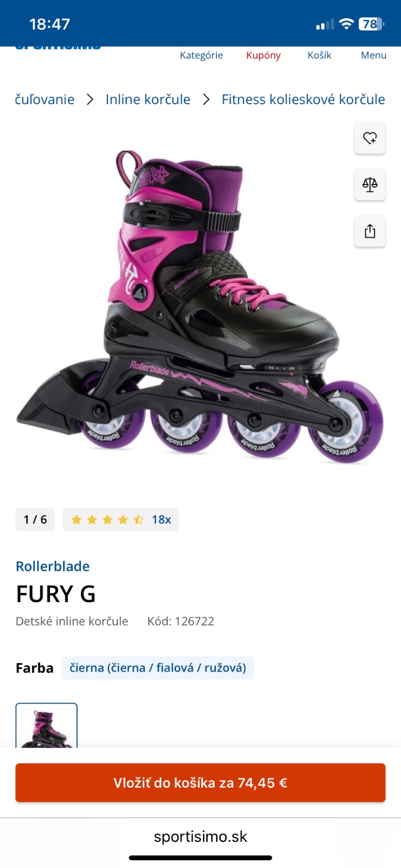Screen dimensions: 401x868
Task: Click Vložiť do košíka za 74,45 € button
Action: 200,783
